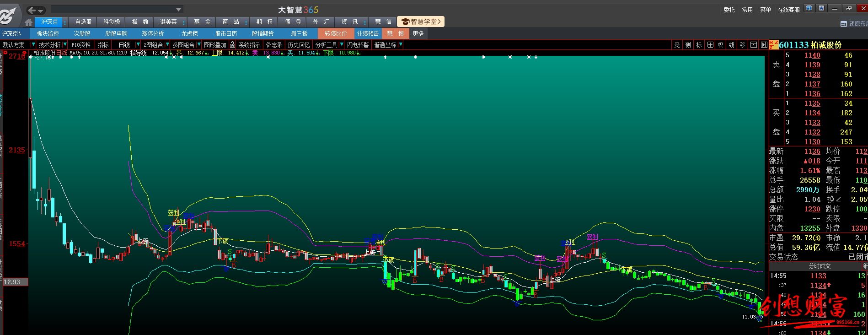The height and width of the screenshot is (335, 868).
Task: Contact 在线客服 support
Action: pyautogui.click(x=789, y=10)
